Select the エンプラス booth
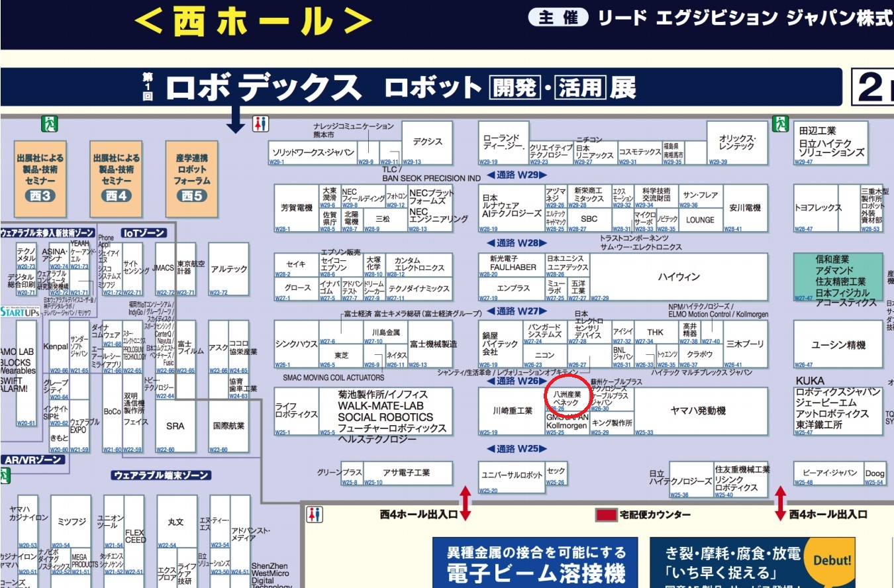The image size is (894, 588). click(512, 289)
